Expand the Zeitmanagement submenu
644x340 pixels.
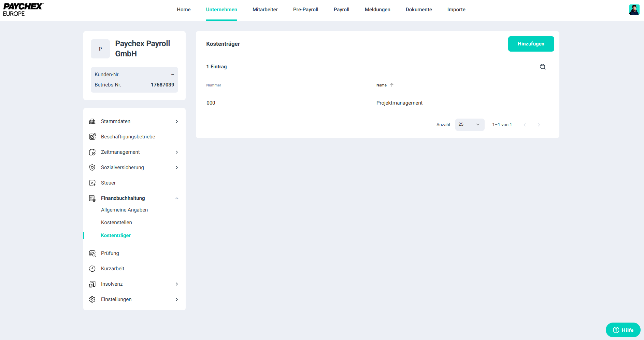point(177,152)
